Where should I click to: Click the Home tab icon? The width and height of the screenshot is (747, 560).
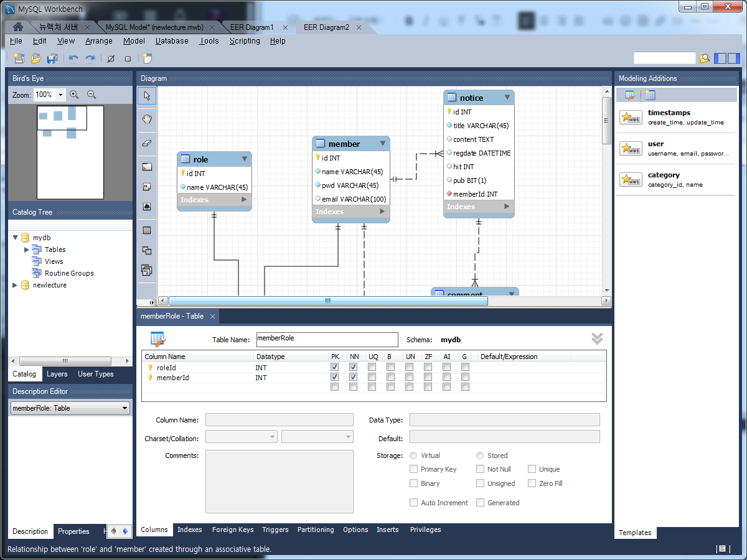(18, 27)
